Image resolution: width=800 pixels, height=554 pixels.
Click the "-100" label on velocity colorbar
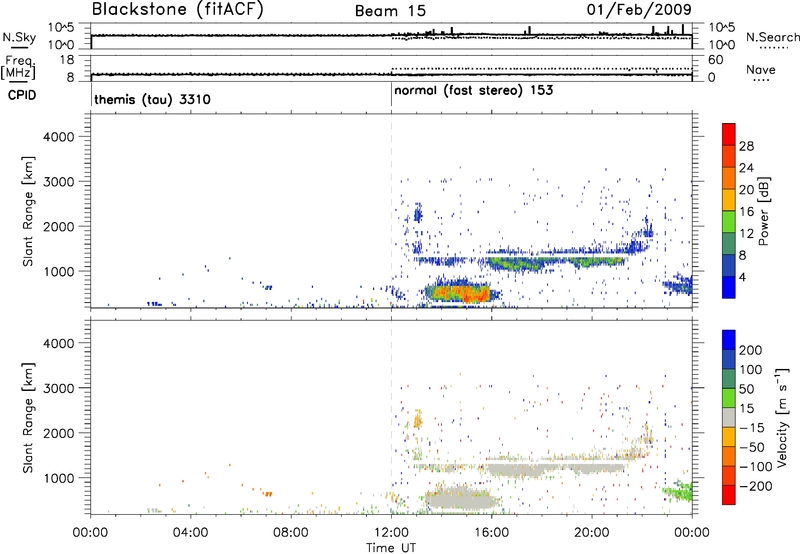pos(755,467)
